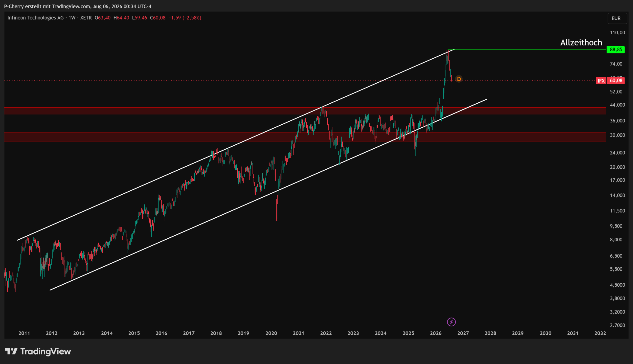The height and width of the screenshot is (364, 633).
Task: Click the 36,000 price axis label
Action: (x=617, y=120)
